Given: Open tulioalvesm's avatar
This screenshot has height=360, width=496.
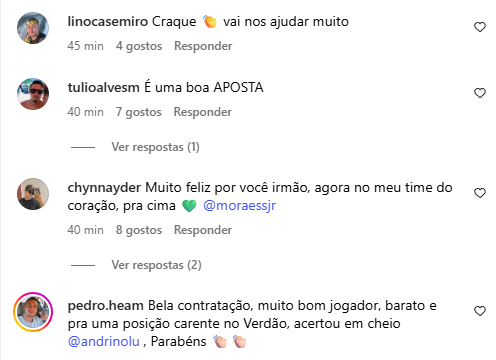Looking at the screenshot, I should pyautogui.click(x=33, y=94).
